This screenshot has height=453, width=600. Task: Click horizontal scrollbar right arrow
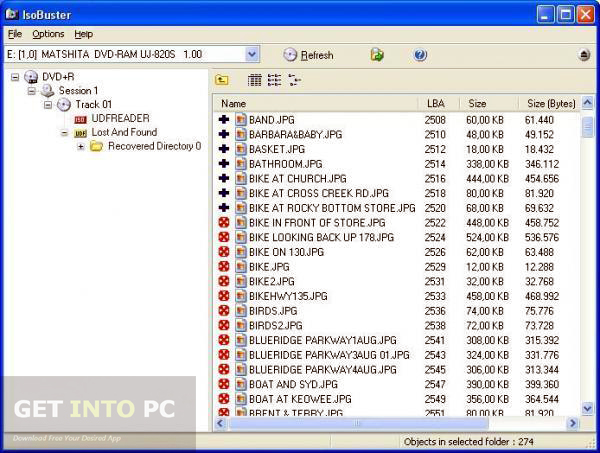point(572,423)
